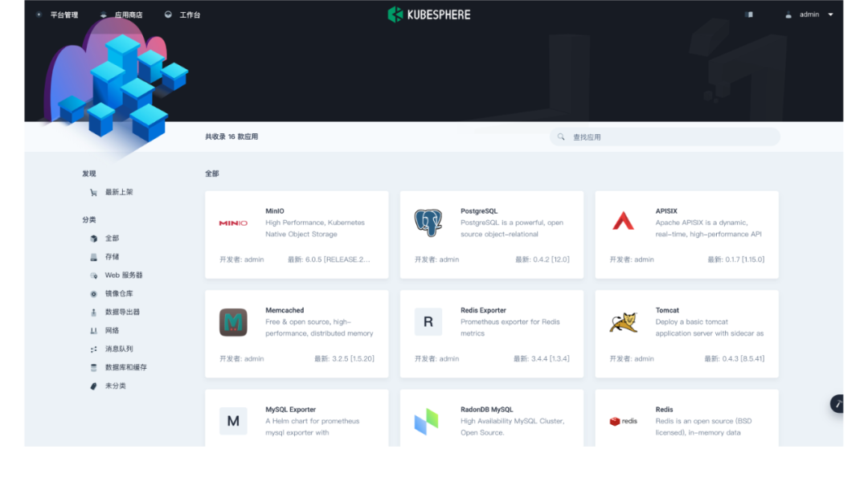The image size is (868, 490).
Task: Select the Web 服务器 category
Action: 124,275
